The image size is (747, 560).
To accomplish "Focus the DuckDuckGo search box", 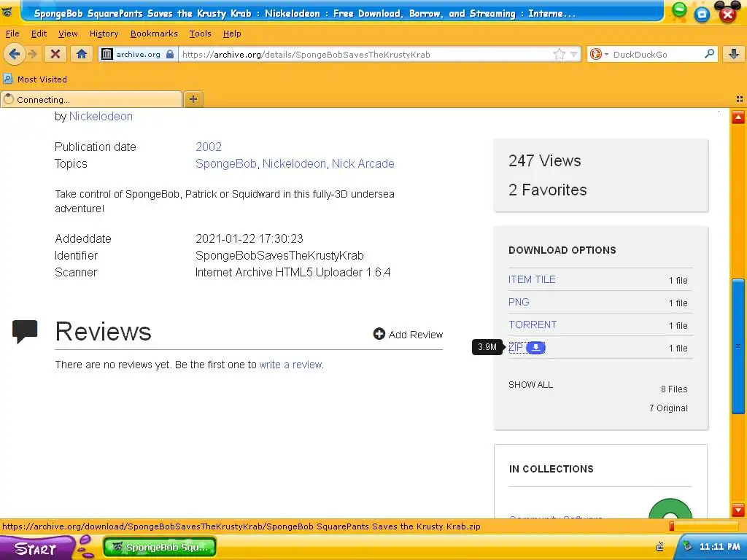I will 657,54.
